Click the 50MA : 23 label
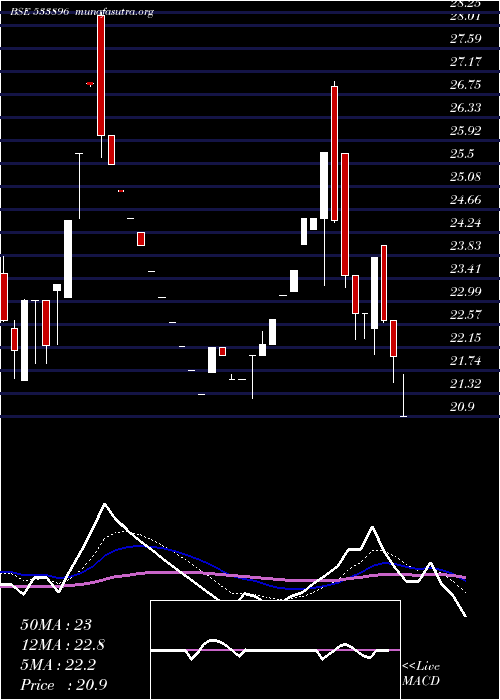500x700 pixels. (x=56, y=625)
